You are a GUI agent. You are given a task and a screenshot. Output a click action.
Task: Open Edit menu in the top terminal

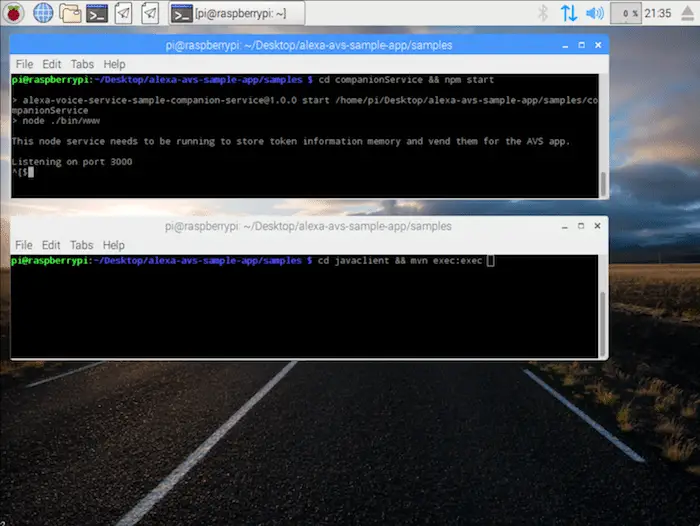51,64
